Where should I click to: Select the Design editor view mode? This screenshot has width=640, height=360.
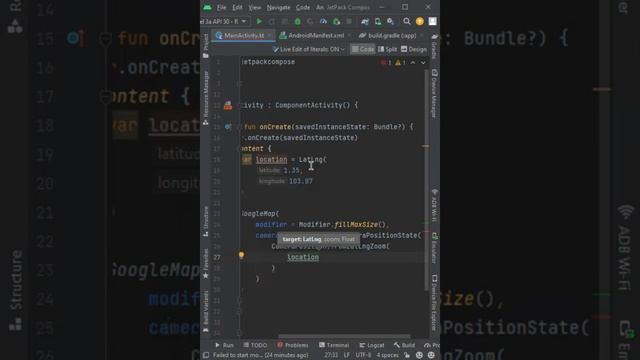pos(413,49)
